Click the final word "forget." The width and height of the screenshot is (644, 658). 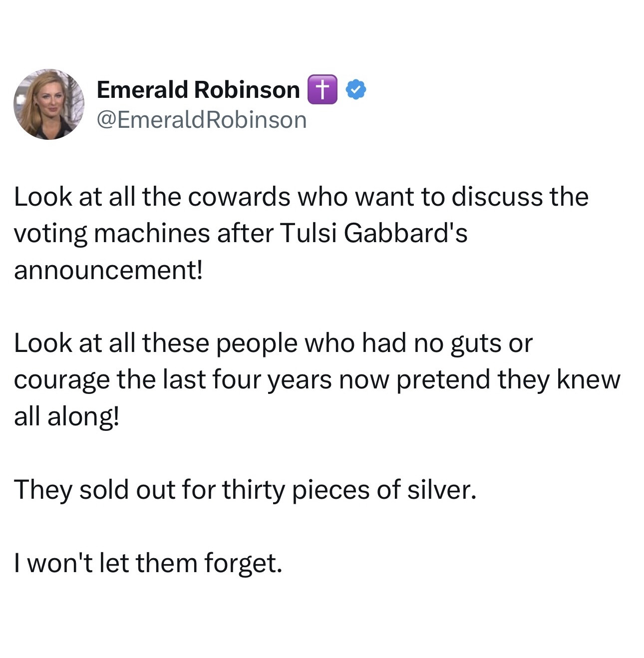(x=243, y=563)
